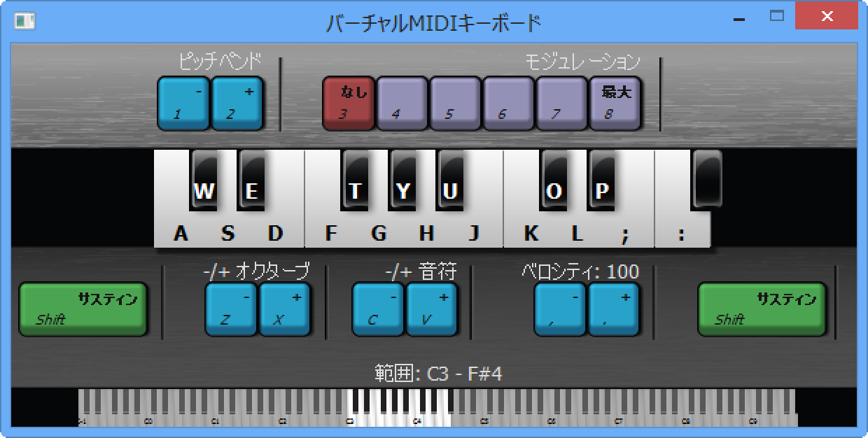Toggle the left サステイン button

pos(83,309)
